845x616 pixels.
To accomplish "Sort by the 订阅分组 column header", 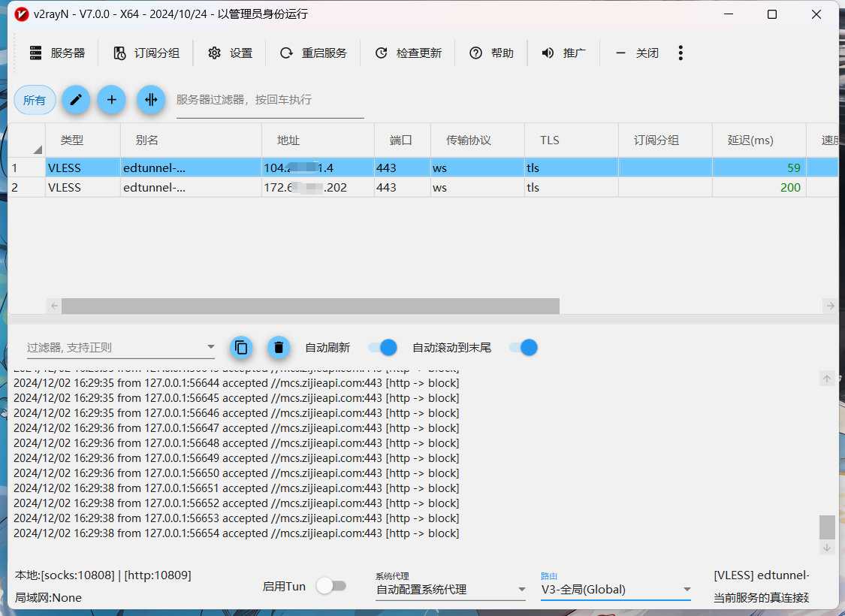I will click(665, 140).
